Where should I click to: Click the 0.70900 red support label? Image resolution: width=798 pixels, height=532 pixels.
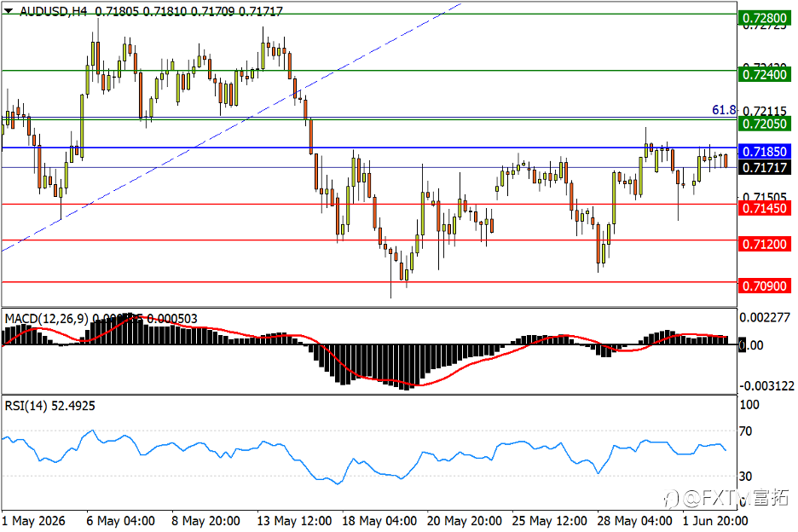pos(764,286)
